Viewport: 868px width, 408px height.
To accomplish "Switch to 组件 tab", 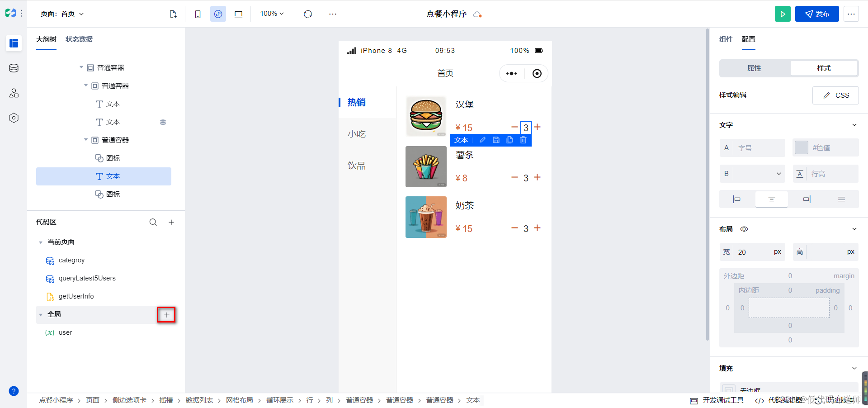I will [x=726, y=39].
